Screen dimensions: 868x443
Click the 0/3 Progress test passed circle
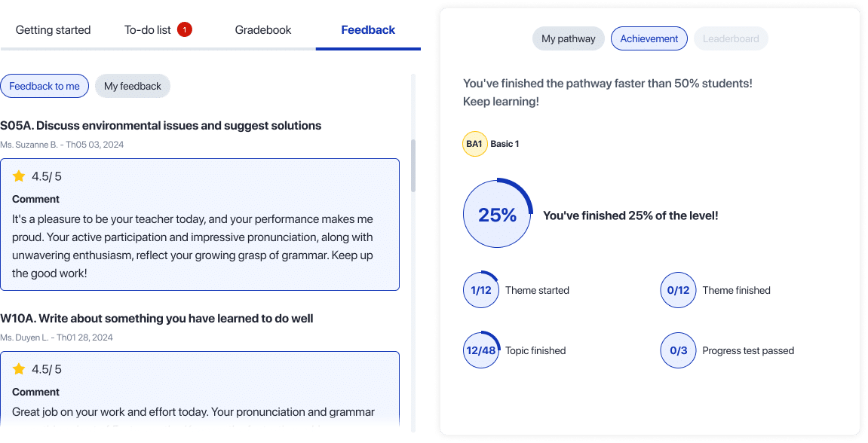coord(678,350)
